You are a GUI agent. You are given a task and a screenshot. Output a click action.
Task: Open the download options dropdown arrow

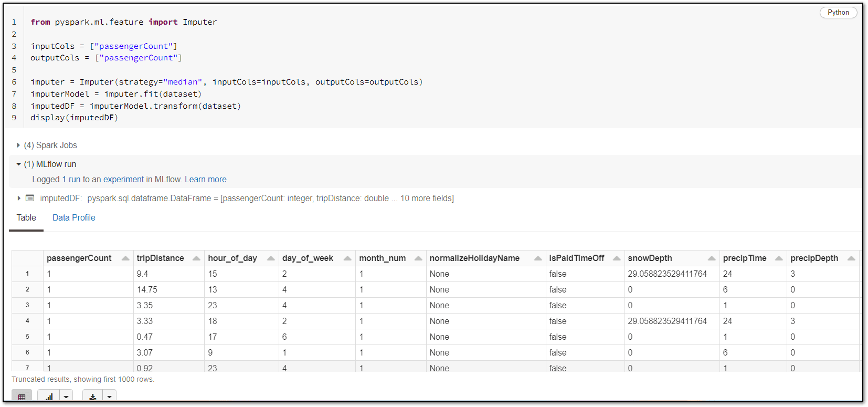pyautogui.click(x=109, y=396)
